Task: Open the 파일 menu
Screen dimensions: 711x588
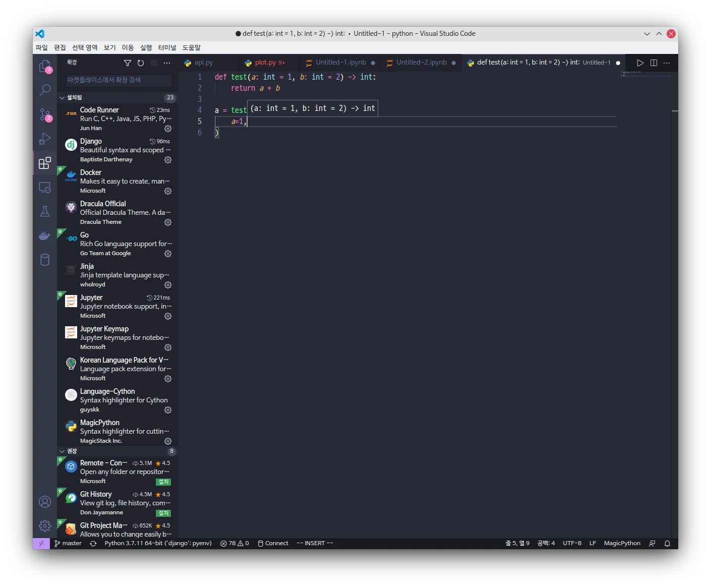Action: [x=41, y=47]
